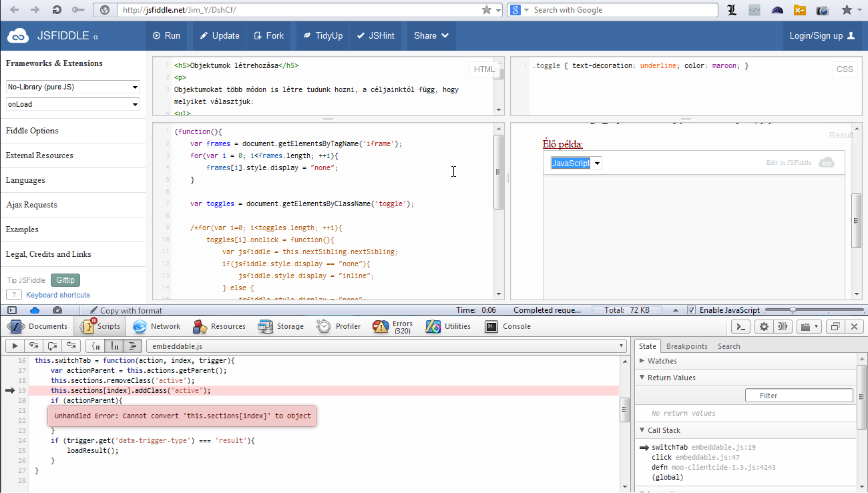
Task: Run the fiddle
Action: tap(167, 36)
